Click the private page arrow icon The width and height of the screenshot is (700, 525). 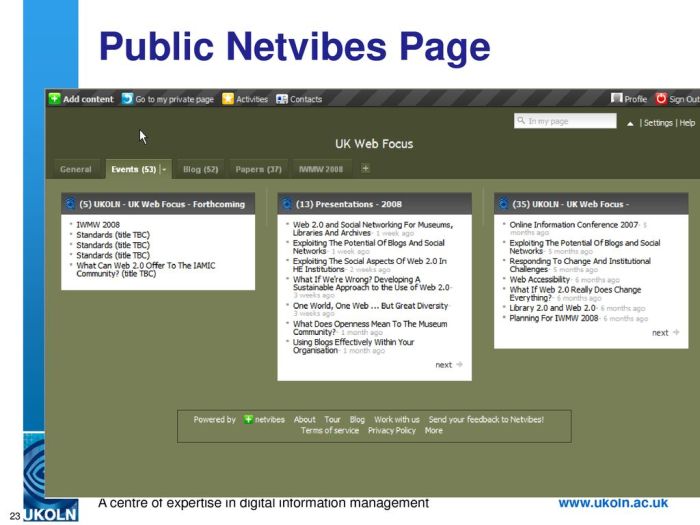[x=127, y=99]
